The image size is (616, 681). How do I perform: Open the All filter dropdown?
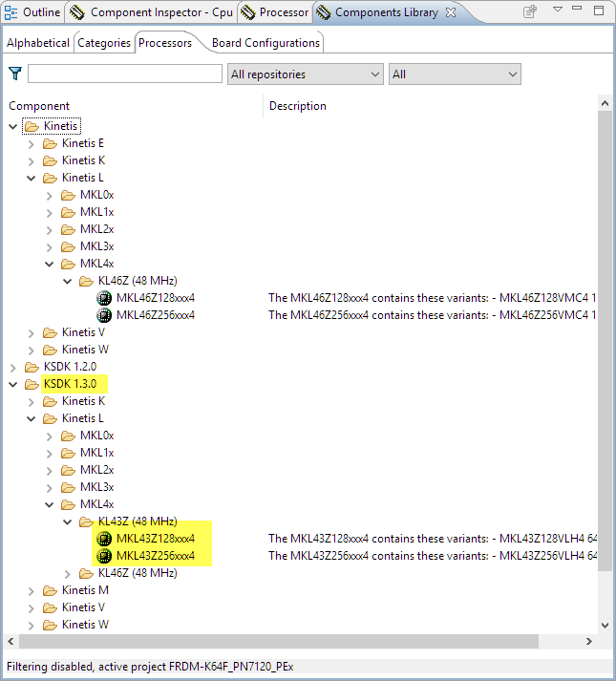coord(455,74)
